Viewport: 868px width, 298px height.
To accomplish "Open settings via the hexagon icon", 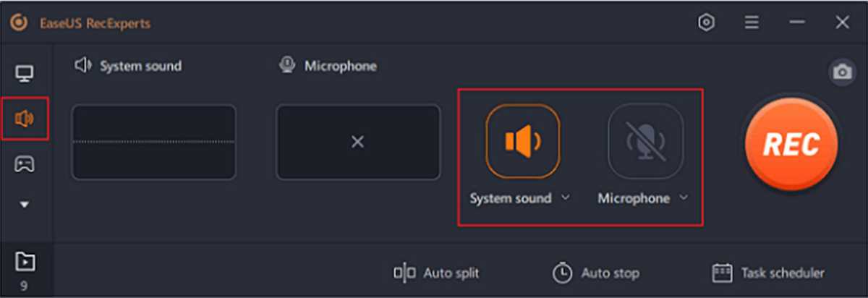I will (706, 22).
